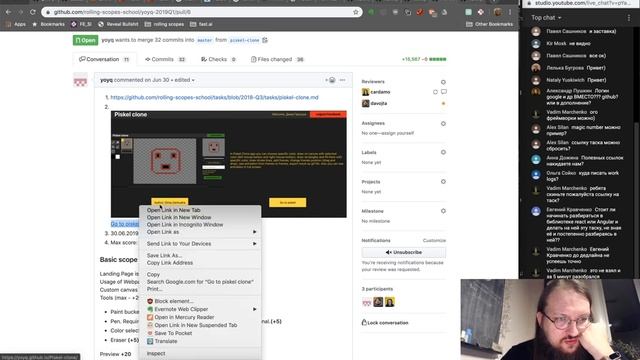The width and height of the screenshot is (640, 360).
Task: Open Reveal Bulletin bookmark
Action: click(118, 24)
